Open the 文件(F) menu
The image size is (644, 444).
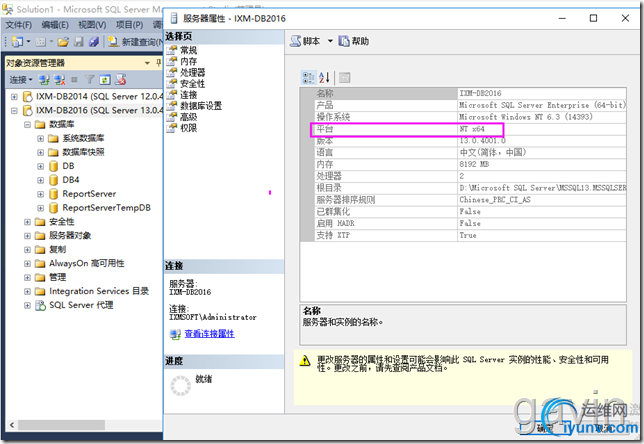tap(18, 25)
